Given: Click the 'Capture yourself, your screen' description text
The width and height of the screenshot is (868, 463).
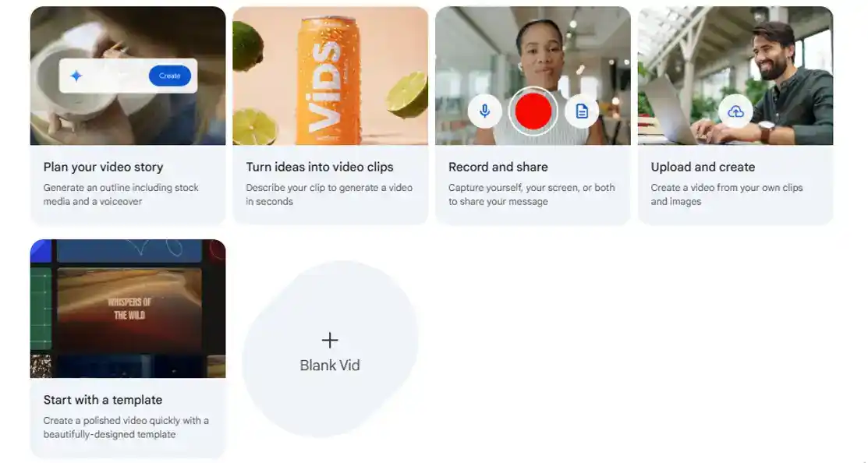Looking at the screenshot, I should [x=531, y=195].
